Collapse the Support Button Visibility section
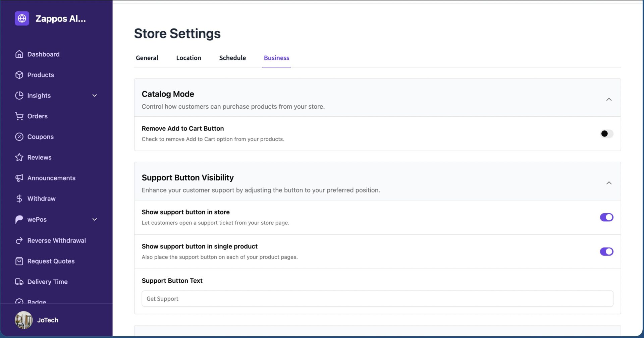 [x=609, y=183]
